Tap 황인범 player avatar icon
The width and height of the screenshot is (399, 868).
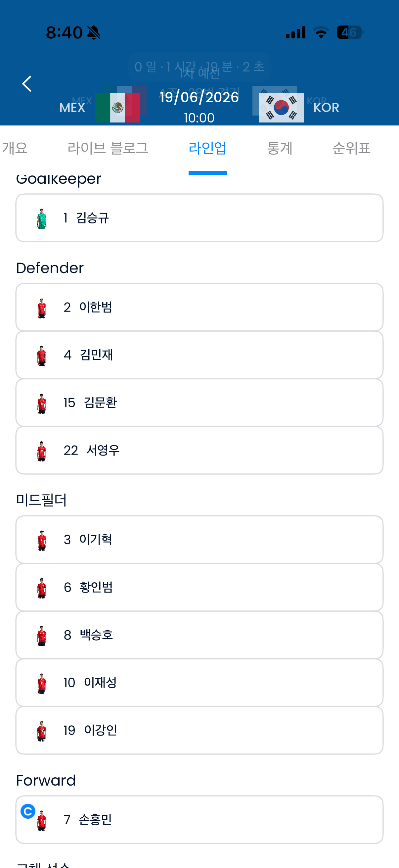pos(42,588)
